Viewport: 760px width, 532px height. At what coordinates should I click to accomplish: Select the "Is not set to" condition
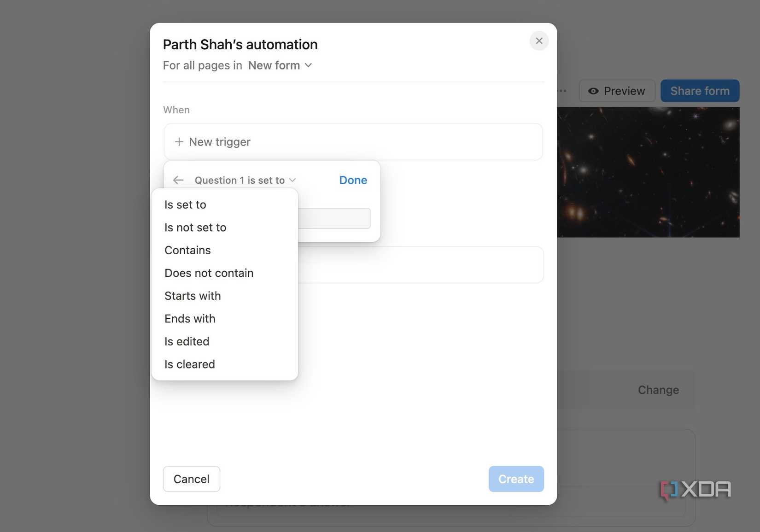[x=195, y=228]
